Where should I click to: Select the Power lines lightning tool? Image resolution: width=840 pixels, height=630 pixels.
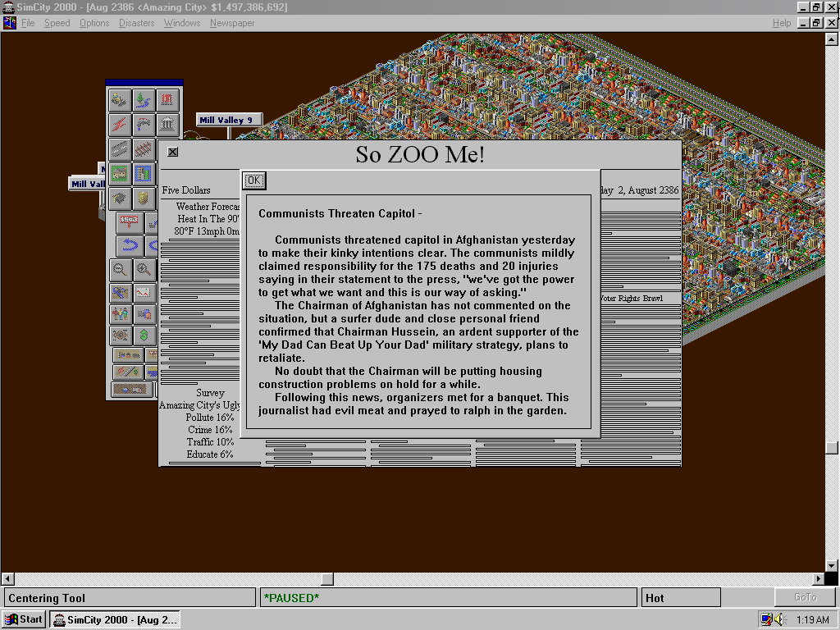pos(120,125)
